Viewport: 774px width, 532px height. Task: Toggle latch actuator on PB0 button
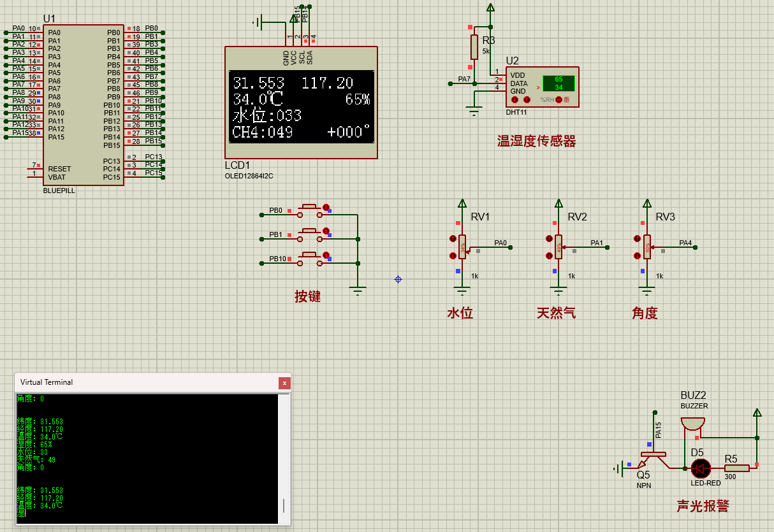(326, 207)
